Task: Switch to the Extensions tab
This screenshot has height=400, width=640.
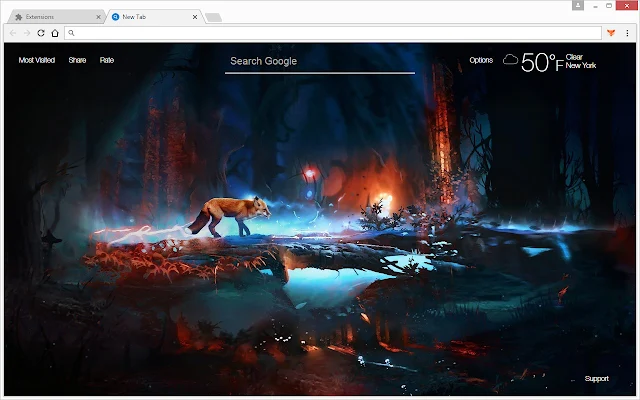Action: pyautogui.click(x=55, y=17)
